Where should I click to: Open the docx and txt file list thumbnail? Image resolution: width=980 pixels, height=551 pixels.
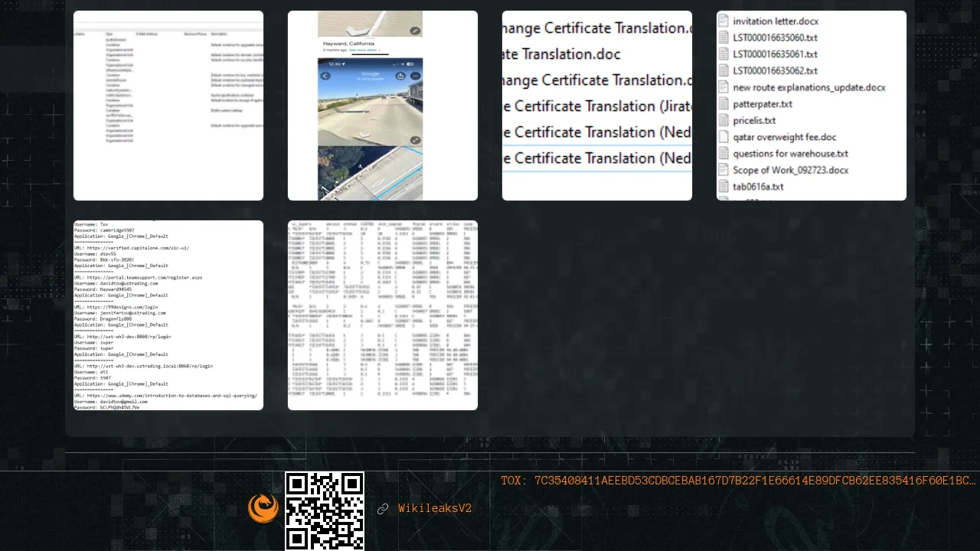(812, 106)
